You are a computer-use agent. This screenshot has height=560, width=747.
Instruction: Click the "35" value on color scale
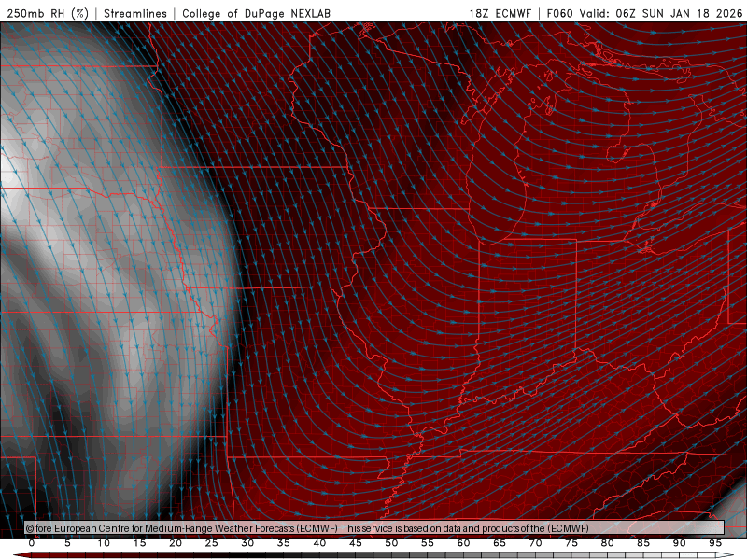pos(284,543)
